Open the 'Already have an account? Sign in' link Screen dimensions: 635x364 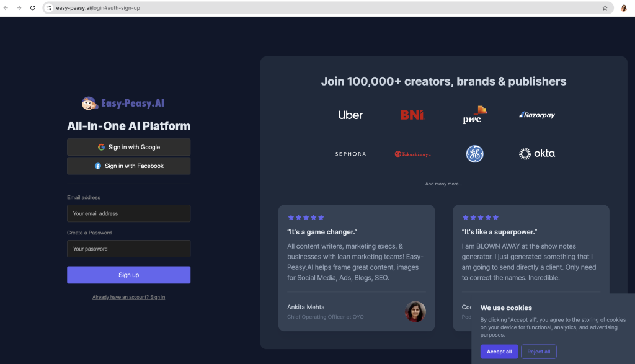pyautogui.click(x=128, y=297)
